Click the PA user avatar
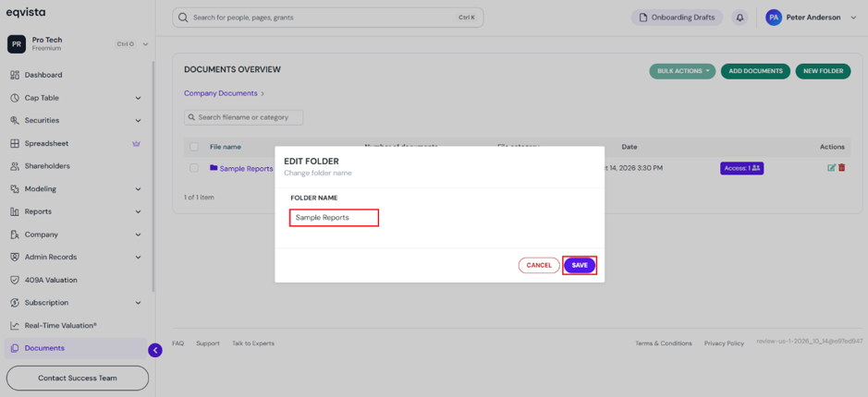This screenshot has width=868, height=397. click(774, 18)
